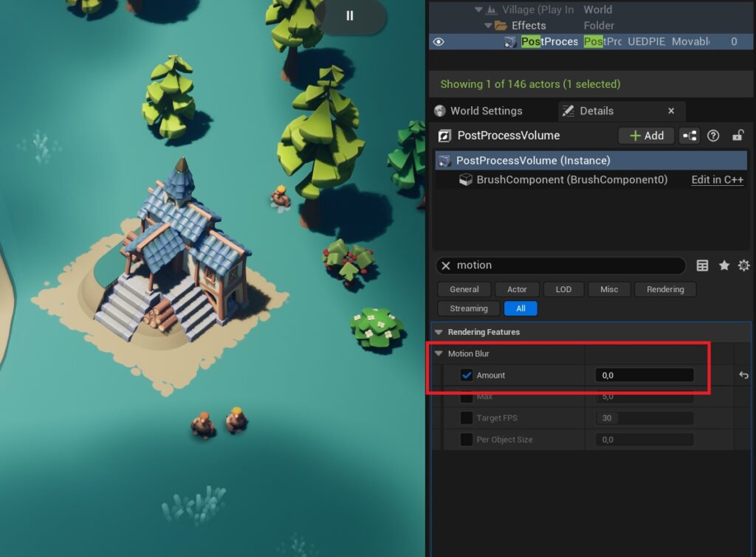Click the Details tab pencil icon
The image size is (756, 557).
pos(568,111)
